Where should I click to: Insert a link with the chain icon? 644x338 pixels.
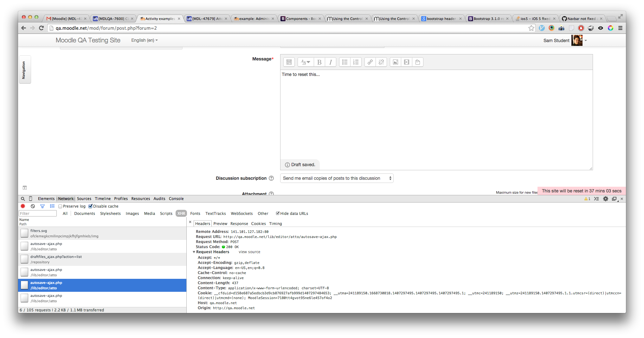tap(370, 62)
